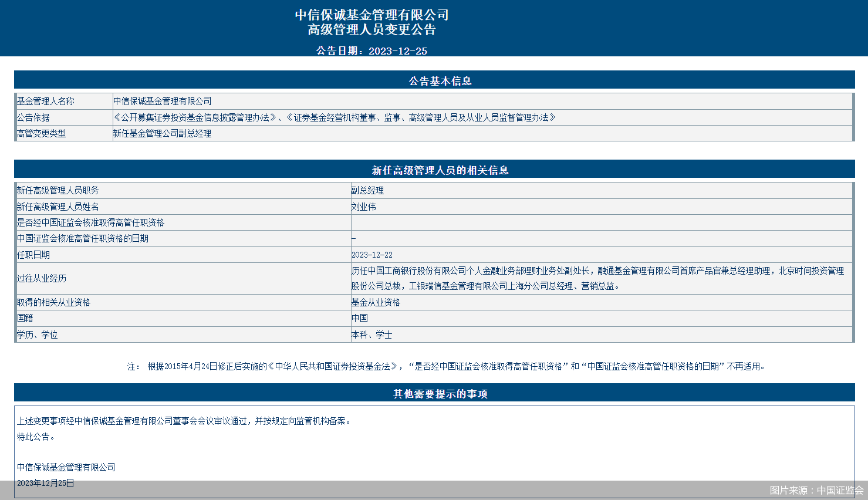Click the dash in 核准高管任职资格的日期 cell
The image size is (868, 500).
point(353,238)
